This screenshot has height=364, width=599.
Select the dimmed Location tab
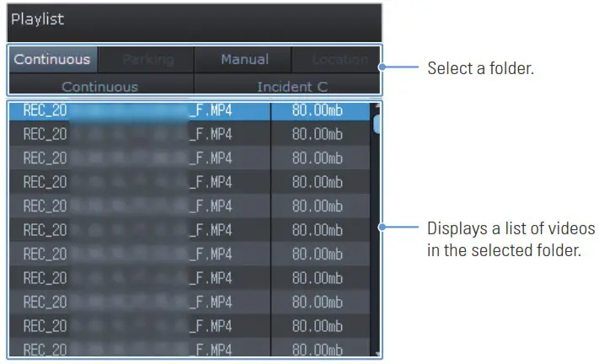point(339,60)
